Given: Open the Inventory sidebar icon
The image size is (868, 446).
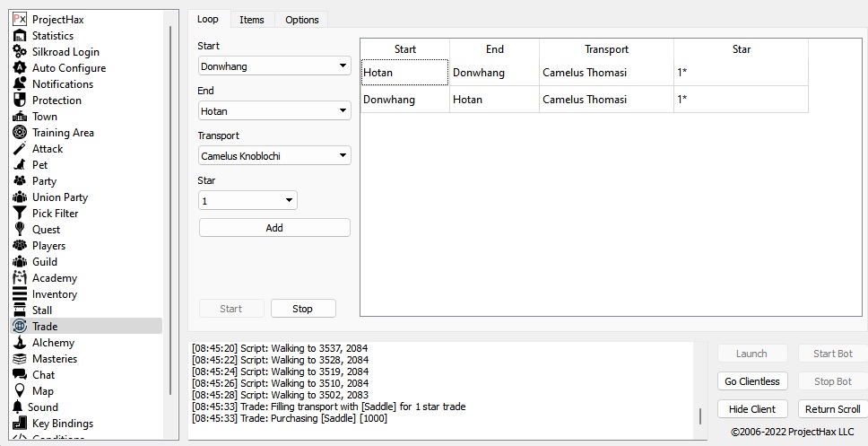Looking at the screenshot, I should tap(20, 294).
